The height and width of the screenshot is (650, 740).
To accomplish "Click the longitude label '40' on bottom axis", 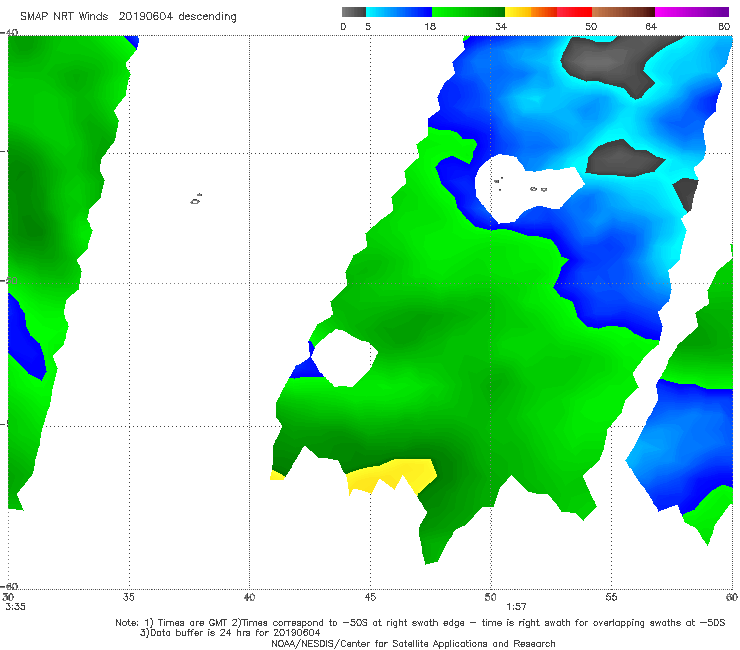I will click(x=249, y=597).
